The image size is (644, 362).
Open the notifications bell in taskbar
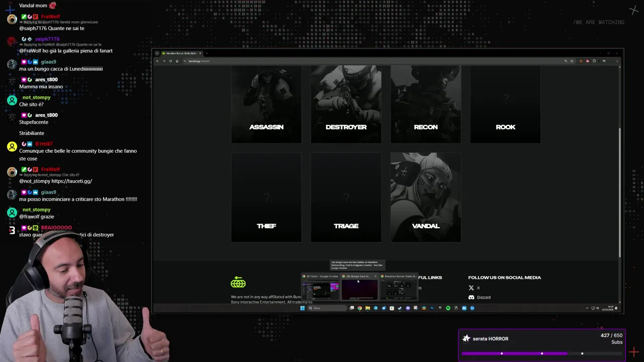[616, 308]
